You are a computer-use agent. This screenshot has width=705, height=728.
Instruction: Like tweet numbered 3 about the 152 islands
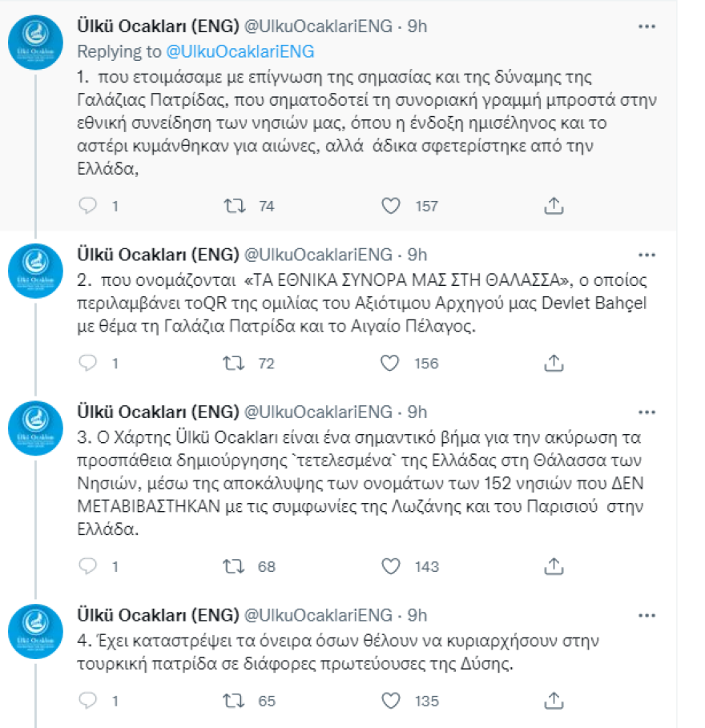(x=390, y=567)
